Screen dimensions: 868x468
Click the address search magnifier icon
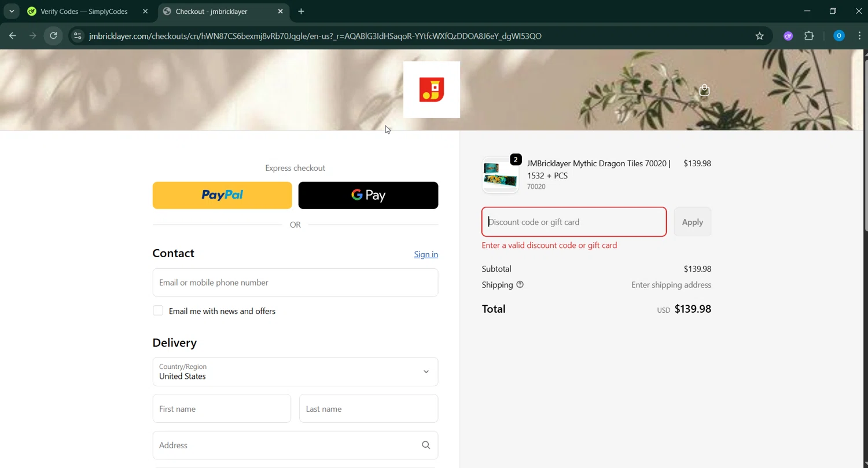426,445
